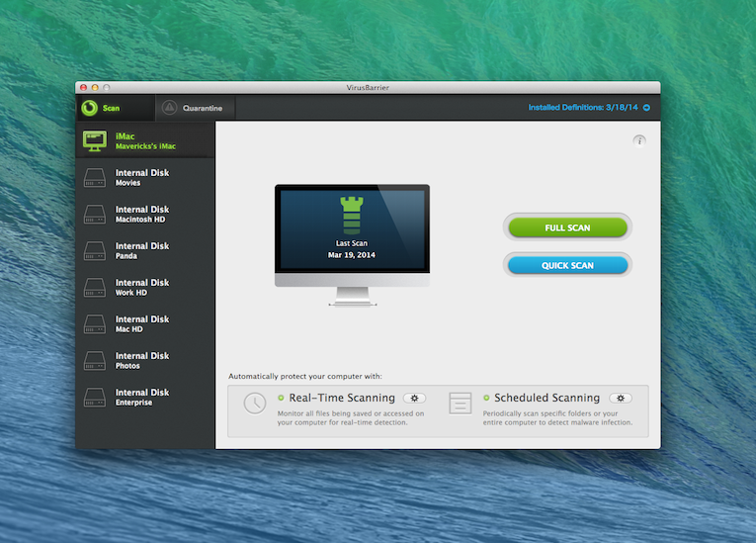The image size is (756, 543).
Task: Click the Real-Time Scanning clock icon
Action: pyautogui.click(x=255, y=404)
